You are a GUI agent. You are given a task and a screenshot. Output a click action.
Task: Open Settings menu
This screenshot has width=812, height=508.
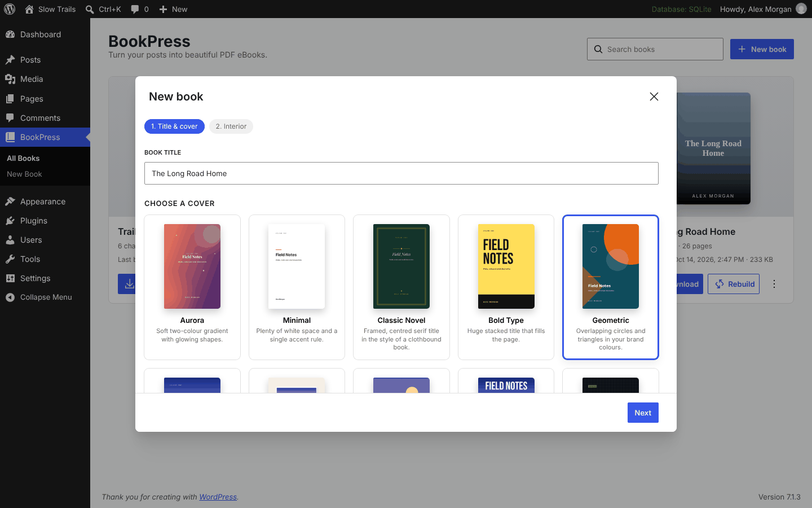click(x=45, y=278)
